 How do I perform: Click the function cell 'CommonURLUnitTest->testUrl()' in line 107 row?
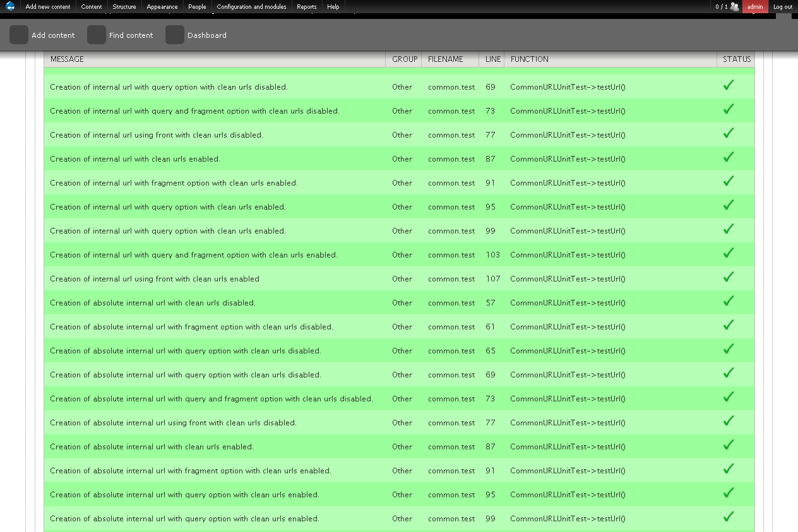point(568,279)
